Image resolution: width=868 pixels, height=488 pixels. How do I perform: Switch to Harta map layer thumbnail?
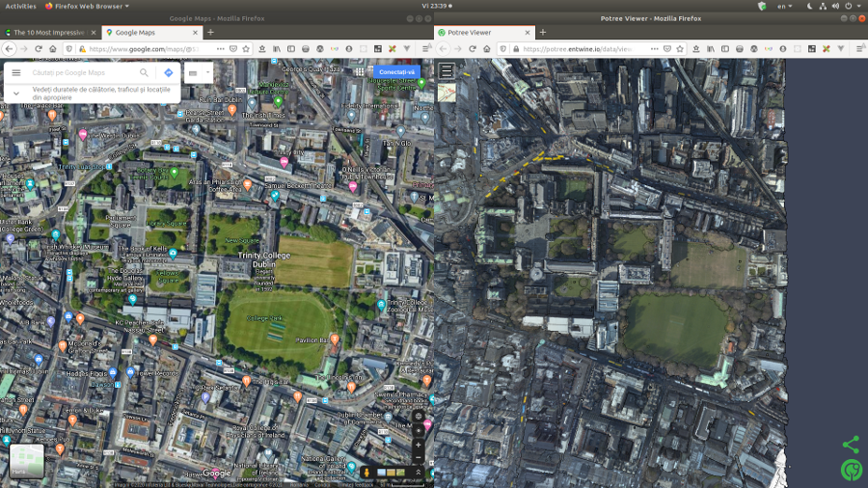(x=27, y=461)
